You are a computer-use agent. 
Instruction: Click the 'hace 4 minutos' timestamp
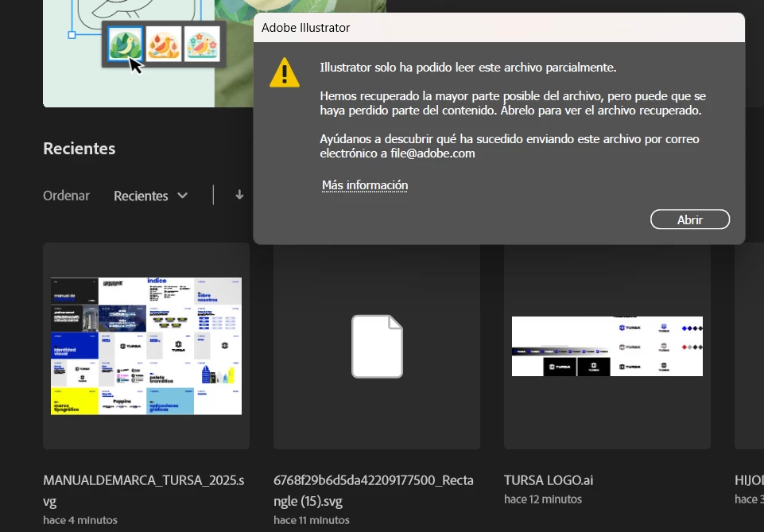pyautogui.click(x=80, y=520)
